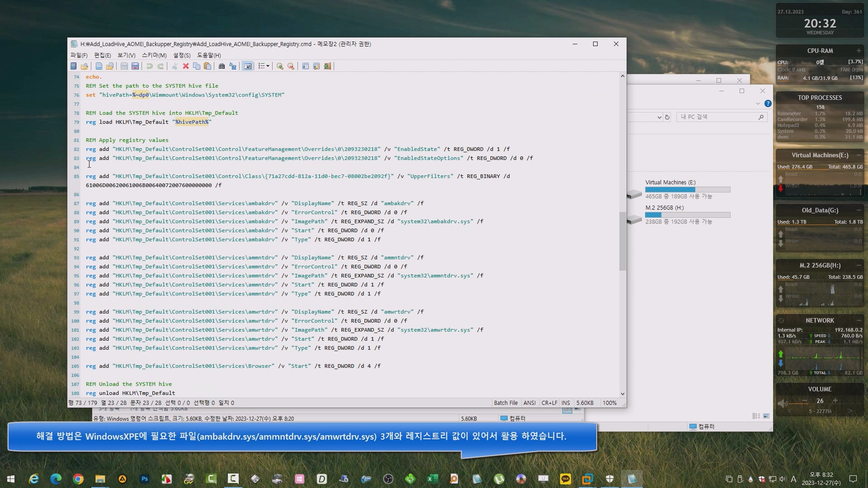Open the 스키마(M) menu
The width and height of the screenshot is (868, 488).
tap(154, 55)
